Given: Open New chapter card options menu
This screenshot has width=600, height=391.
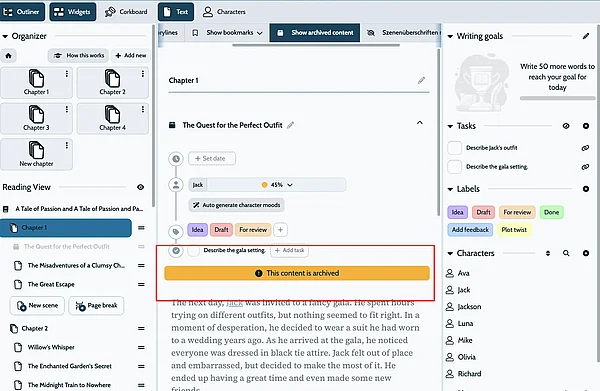Looking at the screenshot, I should tap(67, 145).
